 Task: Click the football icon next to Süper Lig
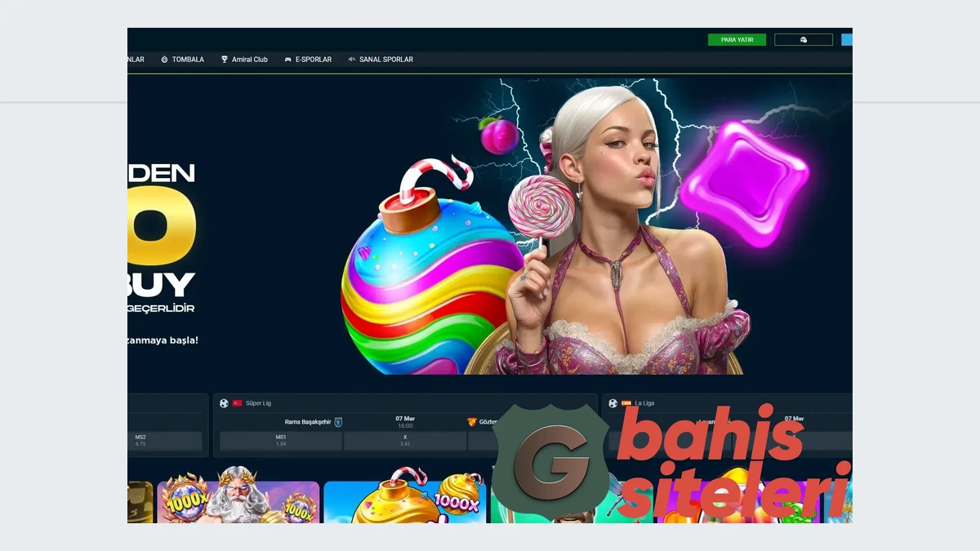coord(224,403)
